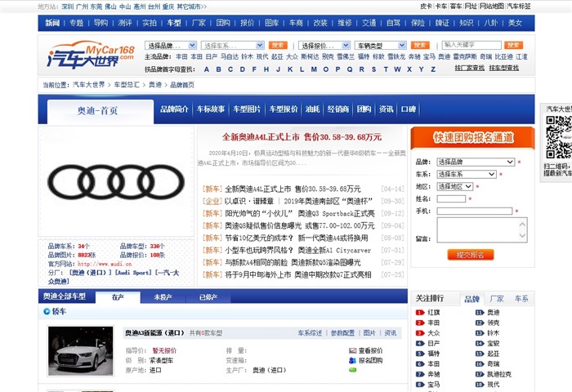Expand 品牌 dropdown in group-buy form

click(x=476, y=162)
